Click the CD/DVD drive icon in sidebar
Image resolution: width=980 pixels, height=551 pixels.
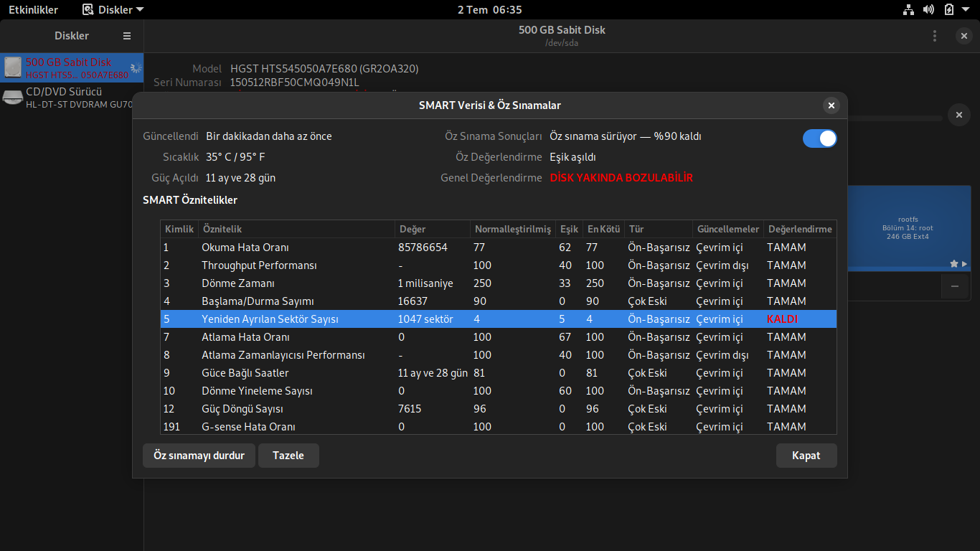[x=13, y=97]
